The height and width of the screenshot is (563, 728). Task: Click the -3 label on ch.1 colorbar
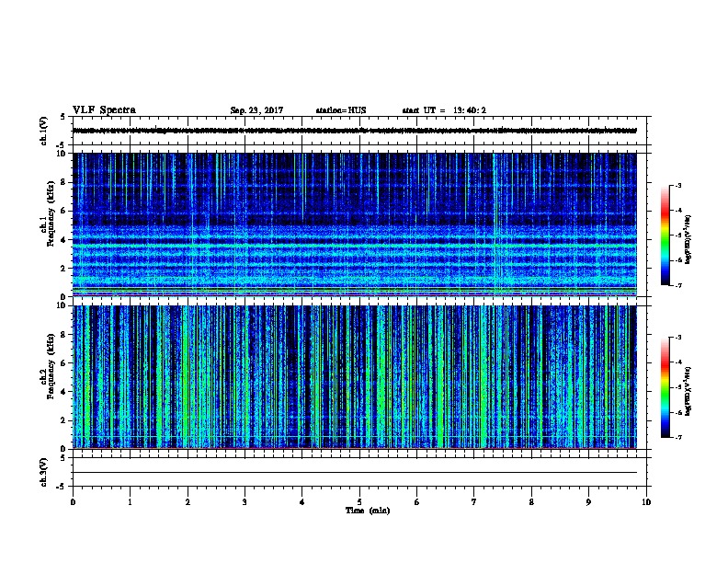(678, 185)
